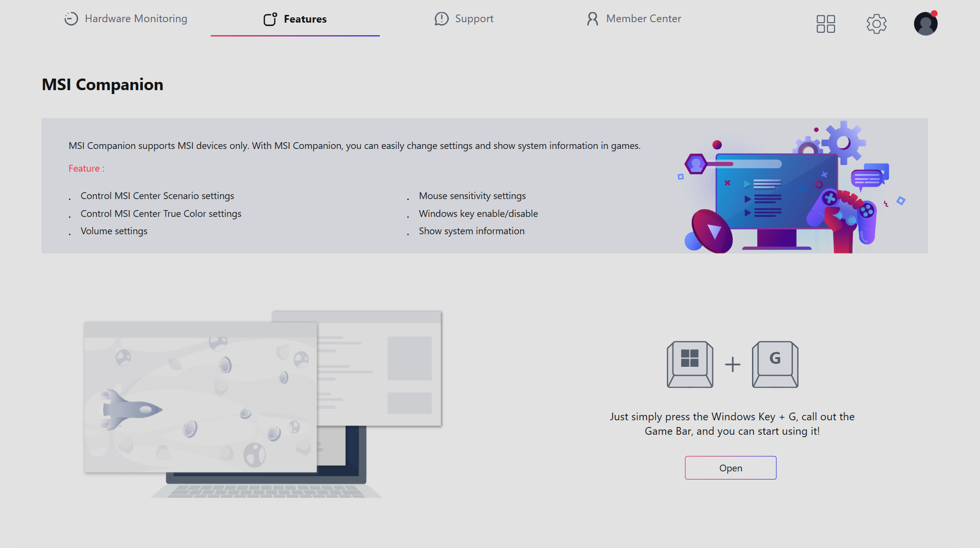Image resolution: width=980 pixels, height=548 pixels.
Task: Click the Member Center person icon
Action: pyautogui.click(x=592, y=19)
